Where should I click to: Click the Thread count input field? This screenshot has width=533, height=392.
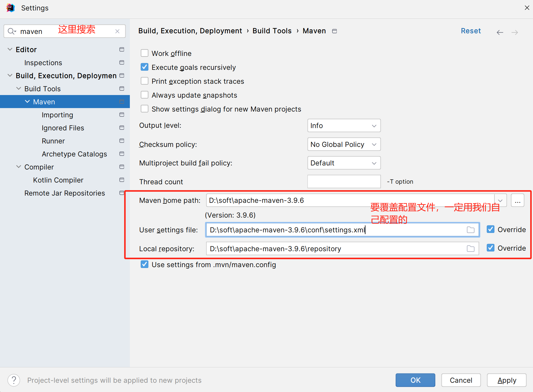click(344, 181)
